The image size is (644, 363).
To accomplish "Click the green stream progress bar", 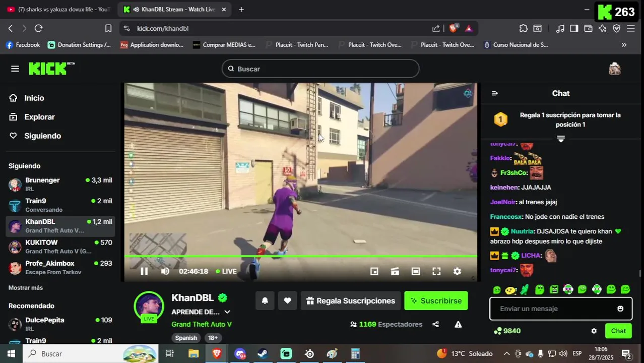I will (x=300, y=256).
